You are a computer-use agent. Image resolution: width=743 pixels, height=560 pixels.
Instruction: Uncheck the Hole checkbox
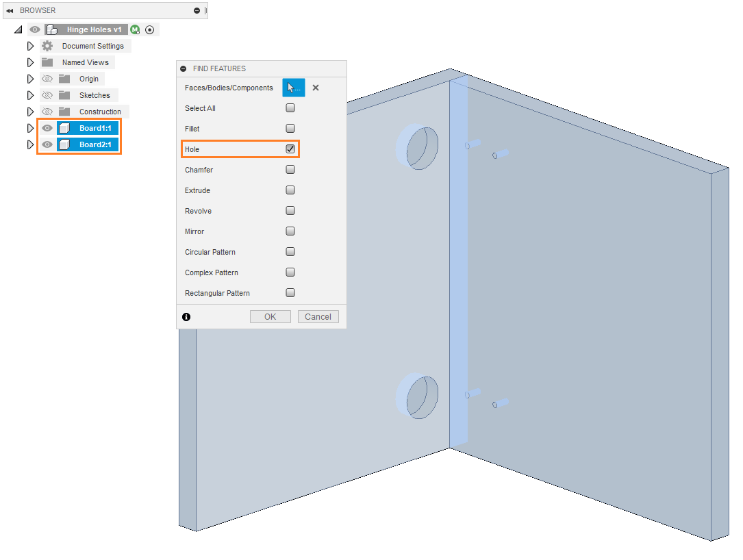pos(290,149)
